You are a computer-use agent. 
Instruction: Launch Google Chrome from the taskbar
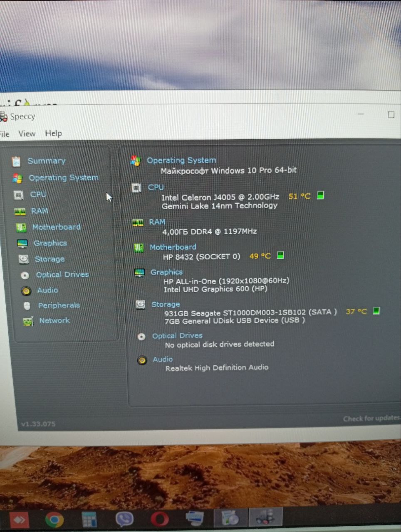[x=54, y=519]
